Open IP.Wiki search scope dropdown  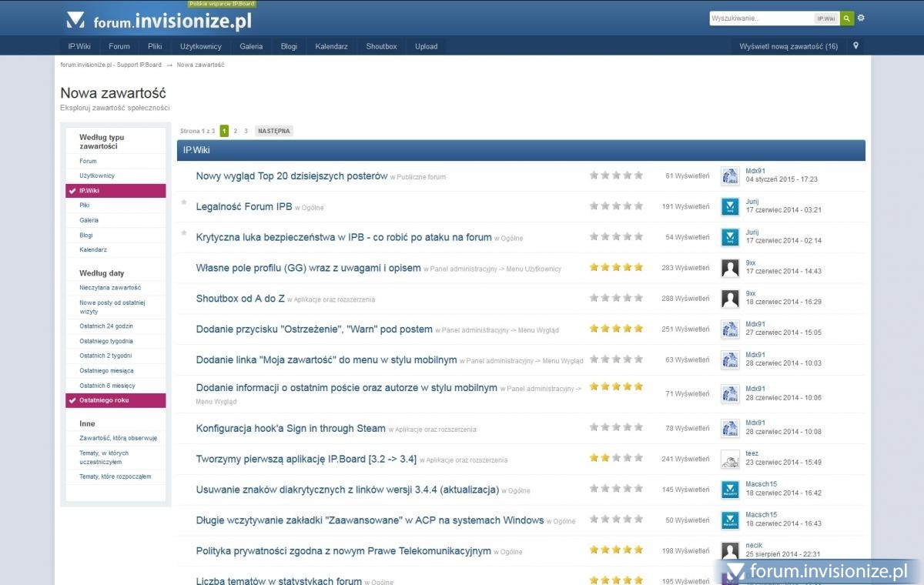coord(826,18)
